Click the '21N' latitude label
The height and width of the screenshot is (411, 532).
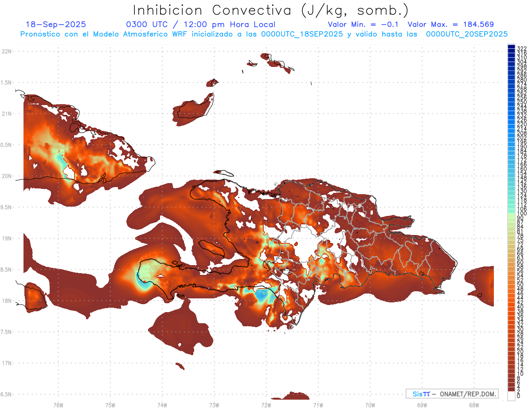pyautogui.click(x=6, y=114)
